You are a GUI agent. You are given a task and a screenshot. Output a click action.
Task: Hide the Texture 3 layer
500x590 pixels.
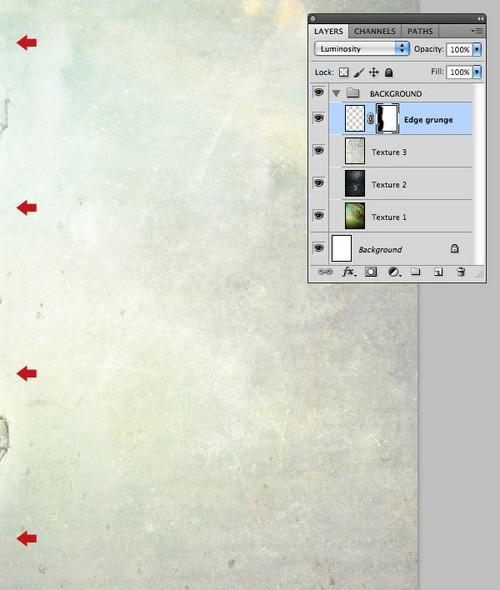[319, 151]
